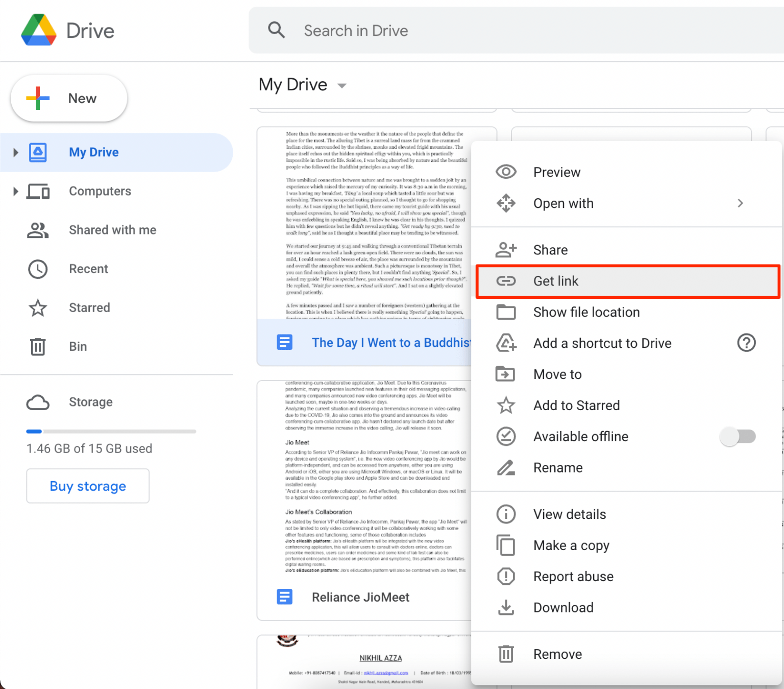Expand the Computers sidebar entry
This screenshot has width=784, height=689.
(15, 191)
